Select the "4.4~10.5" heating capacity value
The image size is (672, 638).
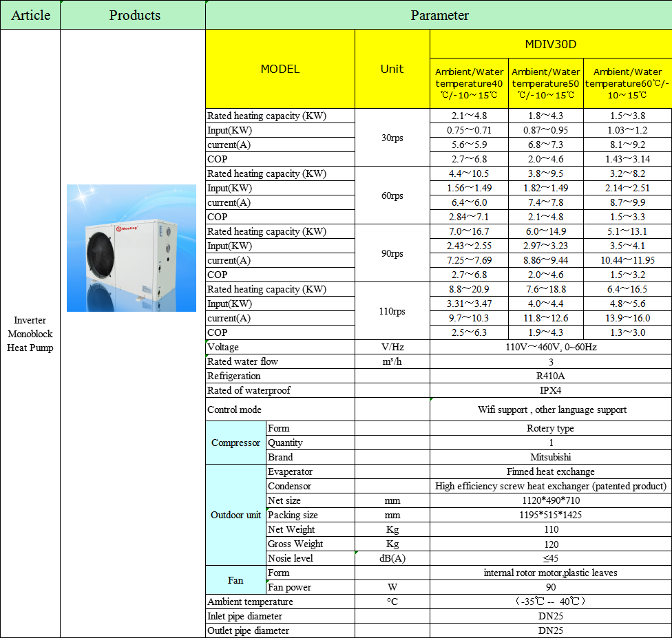[470, 173]
